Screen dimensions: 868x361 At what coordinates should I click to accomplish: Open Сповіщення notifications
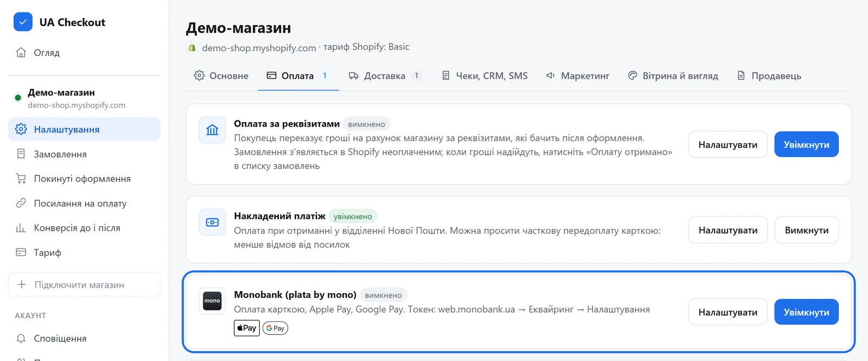coord(84,338)
